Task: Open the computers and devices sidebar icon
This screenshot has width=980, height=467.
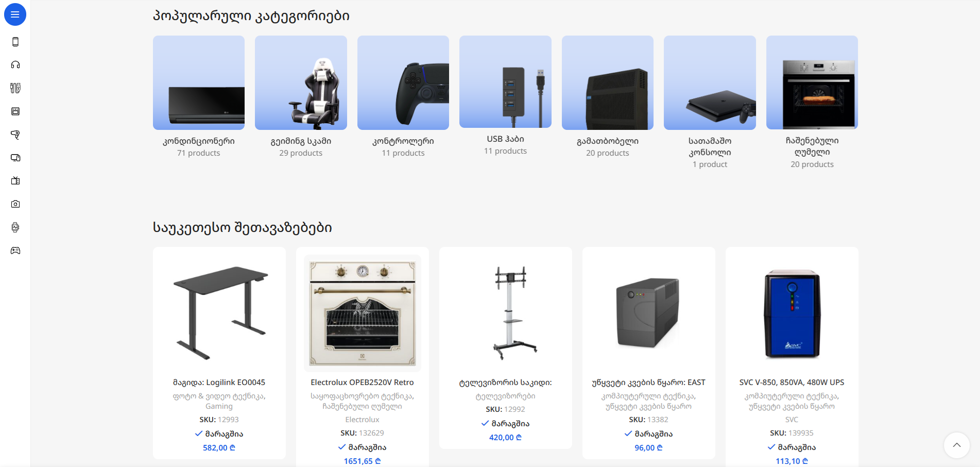Action: pyautogui.click(x=15, y=158)
